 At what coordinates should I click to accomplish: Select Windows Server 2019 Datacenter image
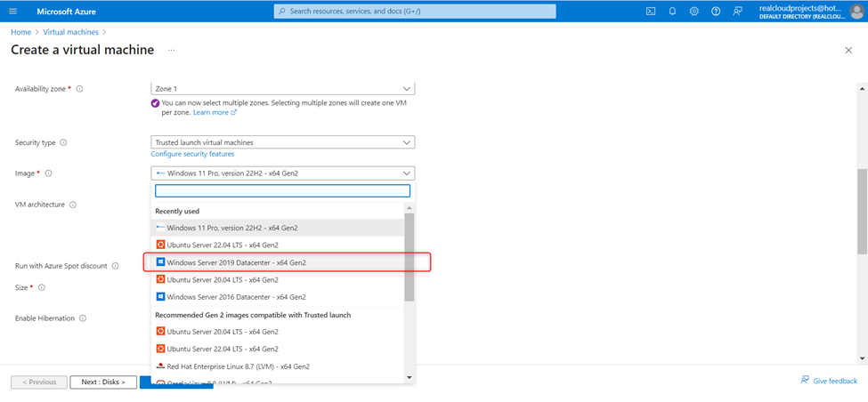click(x=278, y=262)
